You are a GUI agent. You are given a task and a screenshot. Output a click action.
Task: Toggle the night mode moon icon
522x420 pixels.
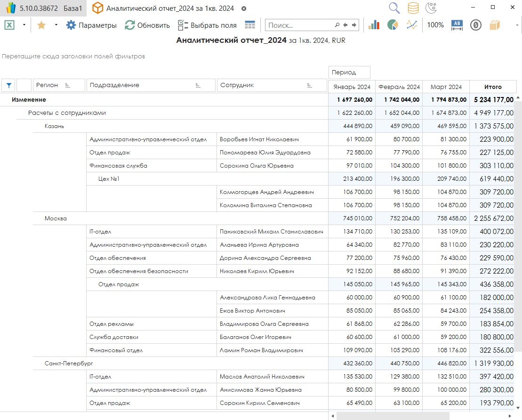pos(431,8)
